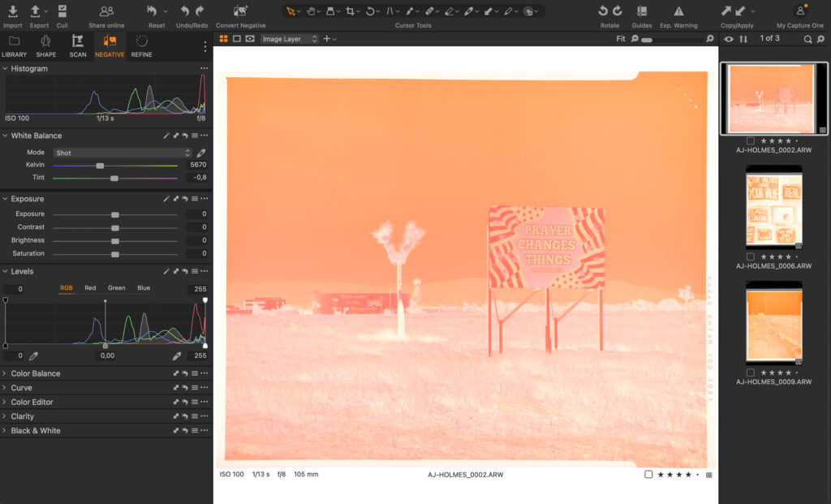The width and height of the screenshot is (831, 504).
Task: Open the Guides tool icon
Action: tap(642, 11)
